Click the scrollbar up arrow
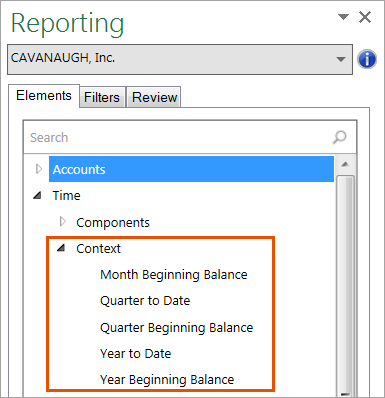Image resolution: width=385 pixels, height=398 pixels. click(345, 164)
